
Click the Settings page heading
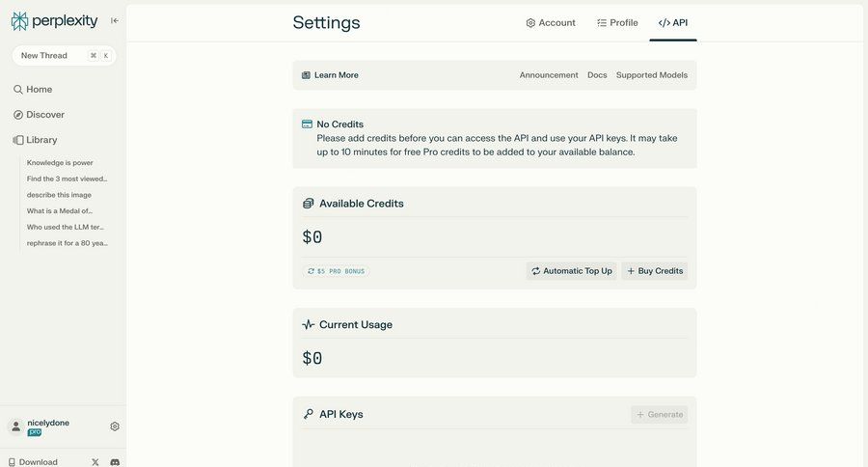327,23
